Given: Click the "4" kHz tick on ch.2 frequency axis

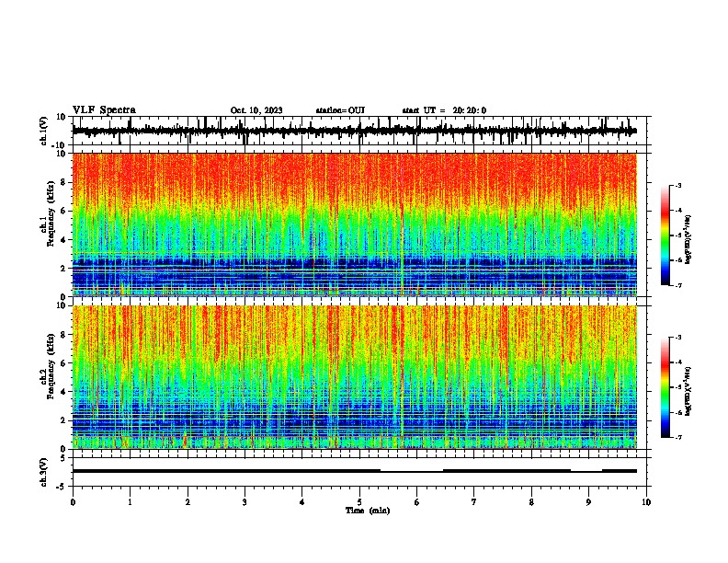Looking at the screenshot, I should click(x=63, y=392).
